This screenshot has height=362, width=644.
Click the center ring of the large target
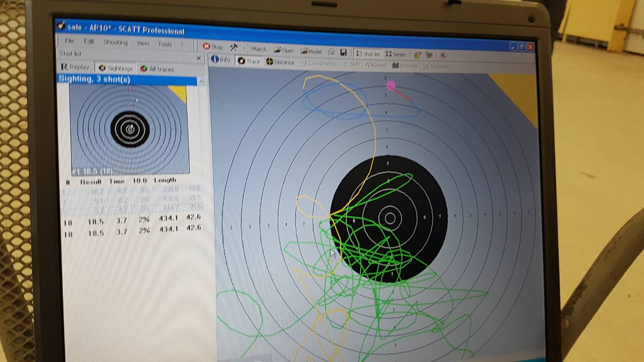pos(390,218)
